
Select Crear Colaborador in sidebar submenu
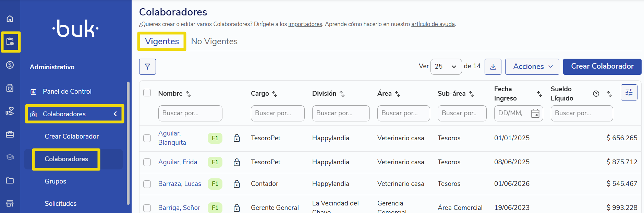click(x=72, y=136)
